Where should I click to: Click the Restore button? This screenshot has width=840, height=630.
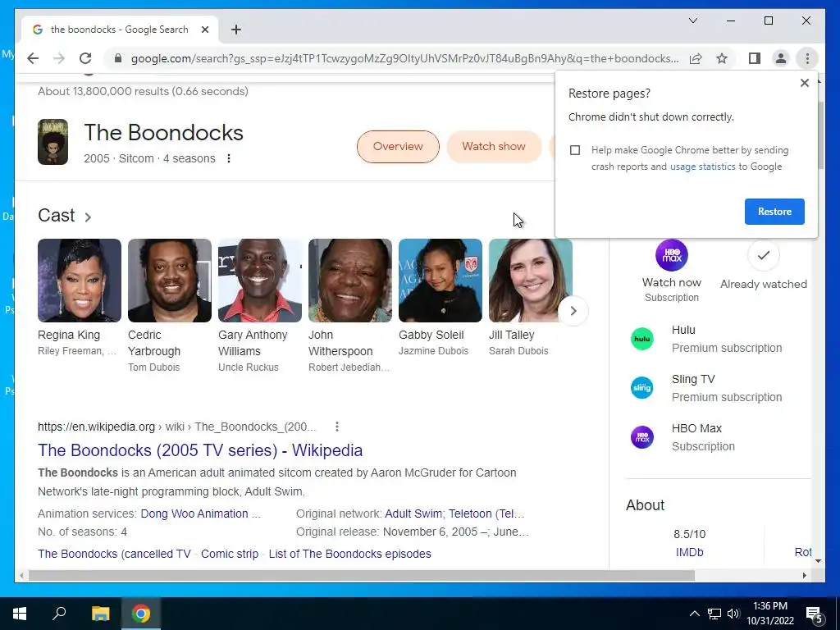point(774,212)
